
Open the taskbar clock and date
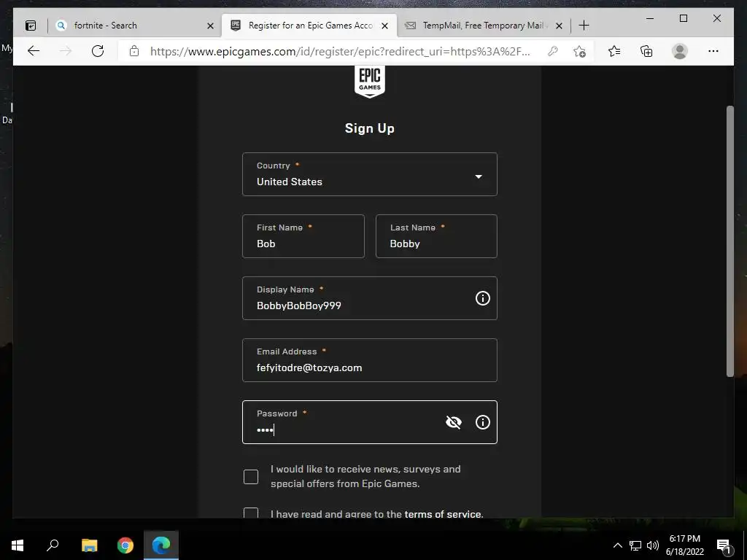point(684,545)
